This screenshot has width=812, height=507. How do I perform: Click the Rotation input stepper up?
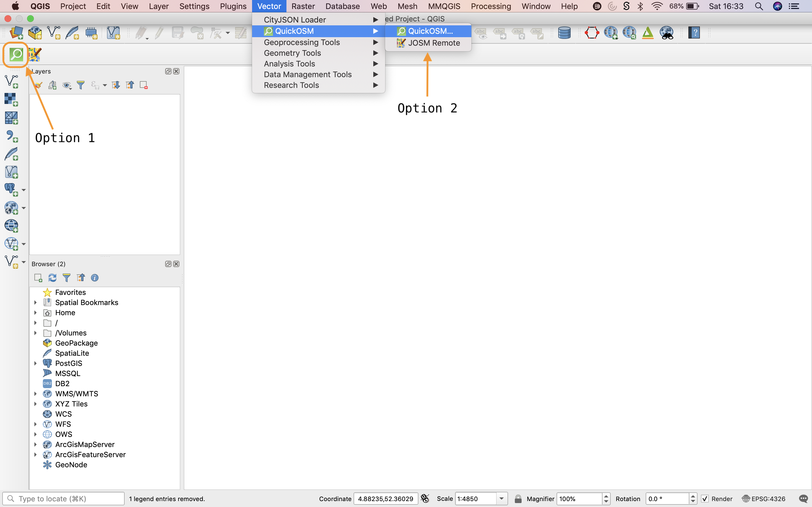click(693, 496)
